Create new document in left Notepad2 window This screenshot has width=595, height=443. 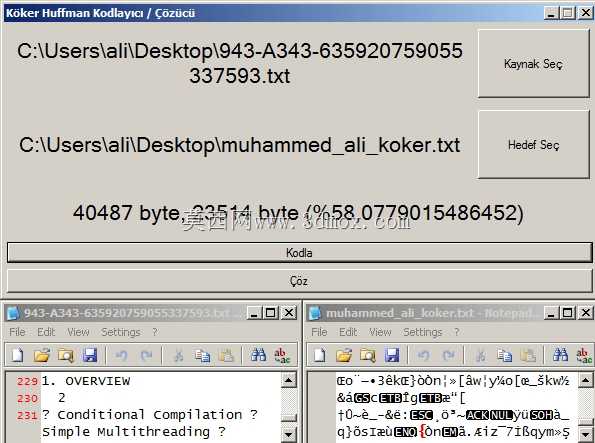click(x=17, y=355)
